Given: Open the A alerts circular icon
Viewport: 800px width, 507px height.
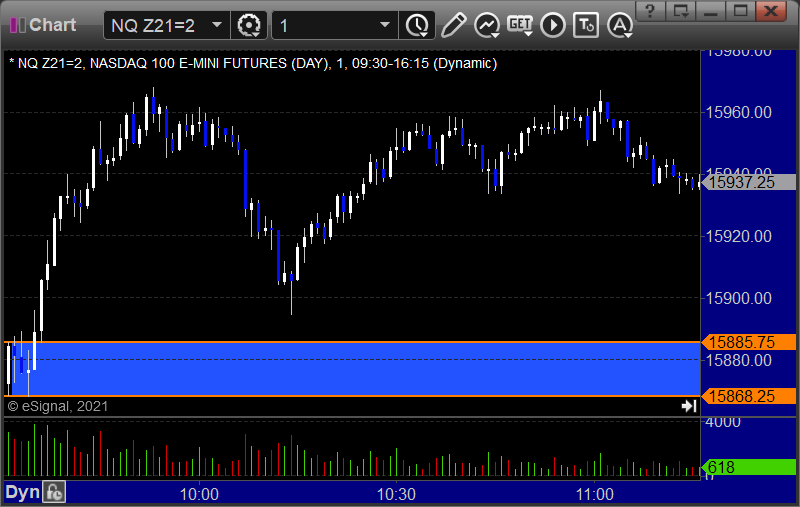Looking at the screenshot, I should pyautogui.click(x=620, y=25).
